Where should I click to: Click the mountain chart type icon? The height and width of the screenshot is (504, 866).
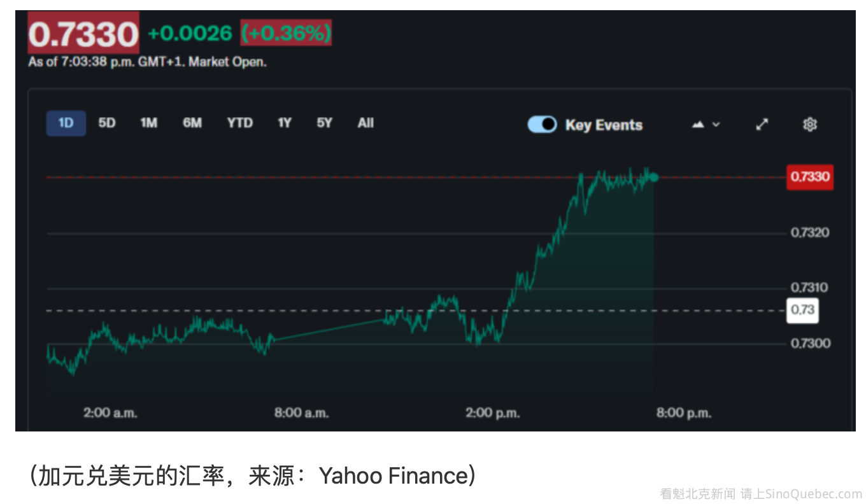click(699, 125)
